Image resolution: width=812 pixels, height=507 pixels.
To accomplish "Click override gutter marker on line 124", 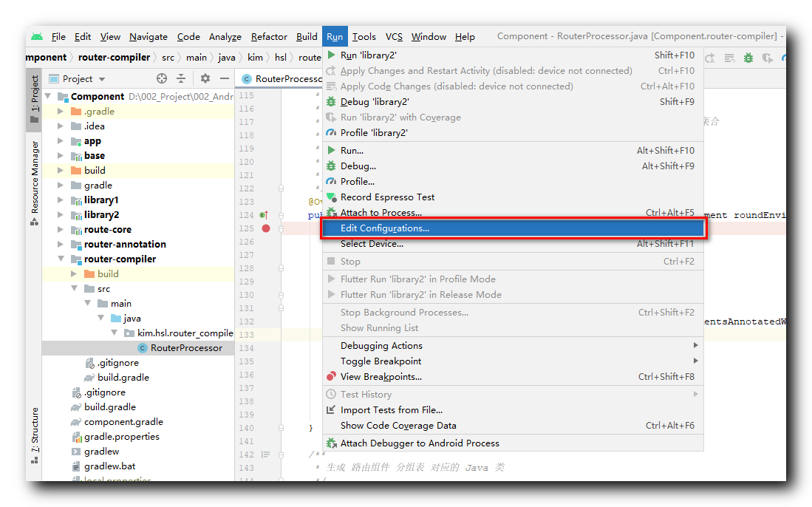I will 264,215.
